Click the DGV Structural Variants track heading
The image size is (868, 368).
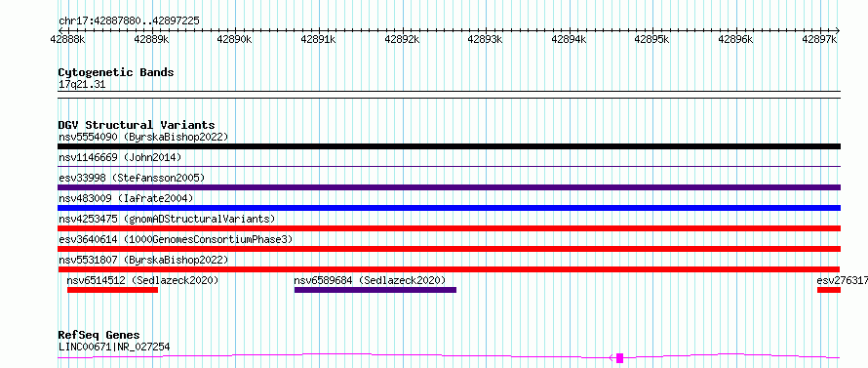tap(137, 125)
